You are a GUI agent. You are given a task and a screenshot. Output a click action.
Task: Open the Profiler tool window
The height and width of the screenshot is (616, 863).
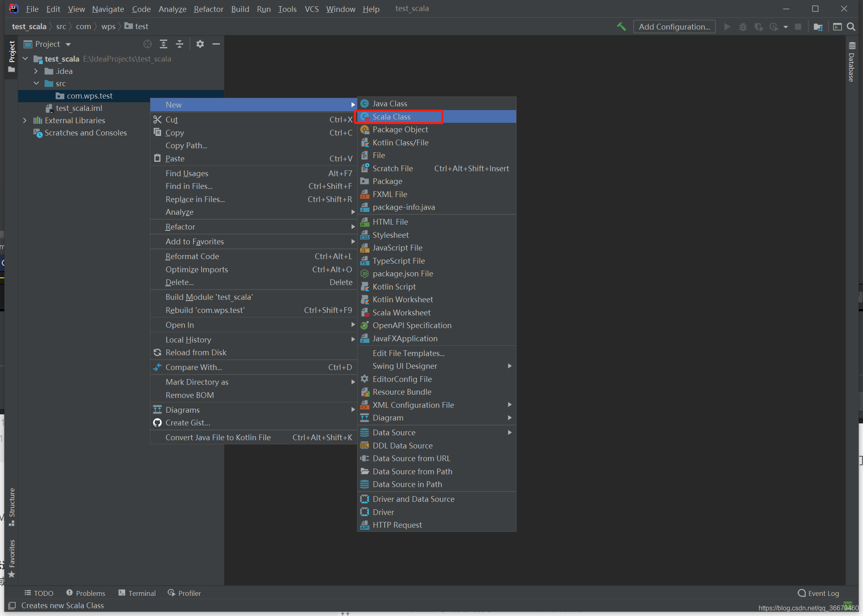click(x=185, y=593)
